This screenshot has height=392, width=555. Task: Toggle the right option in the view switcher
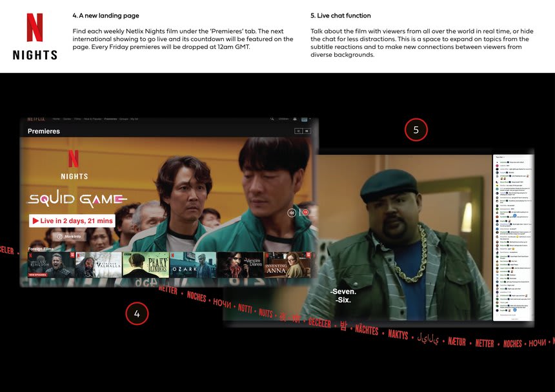point(307,131)
